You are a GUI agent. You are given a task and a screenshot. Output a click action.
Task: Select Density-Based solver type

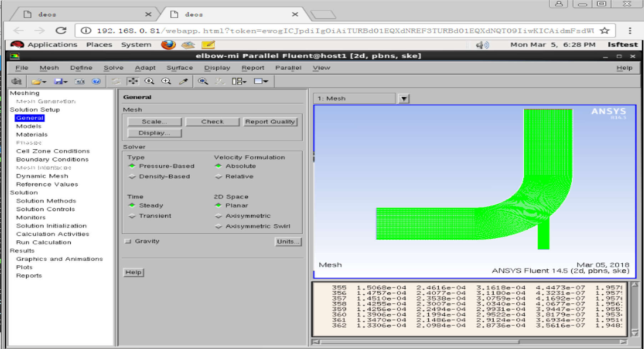pyautogui.click(x=132, y=176)
